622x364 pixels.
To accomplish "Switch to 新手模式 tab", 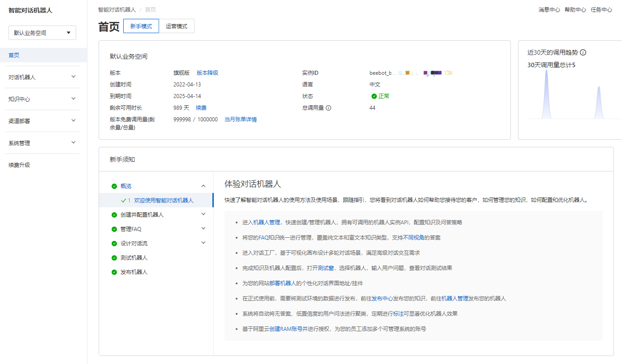I will [141, 26].
